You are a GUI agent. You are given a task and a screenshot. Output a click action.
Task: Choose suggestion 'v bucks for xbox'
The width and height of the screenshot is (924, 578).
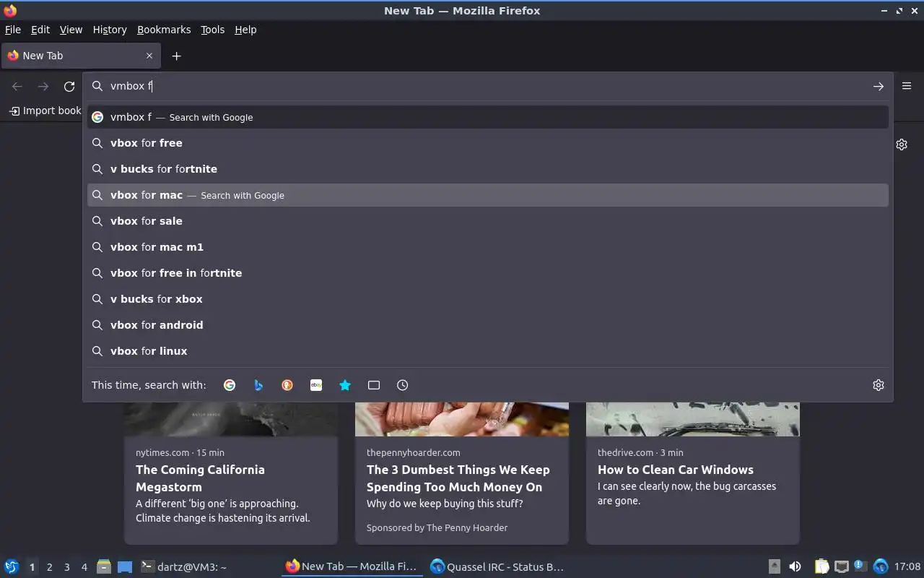[488, 299]
